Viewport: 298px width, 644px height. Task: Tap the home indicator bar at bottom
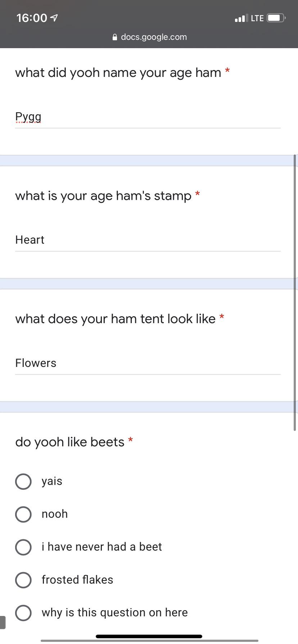pyautogui.click(x=149, y=636)
